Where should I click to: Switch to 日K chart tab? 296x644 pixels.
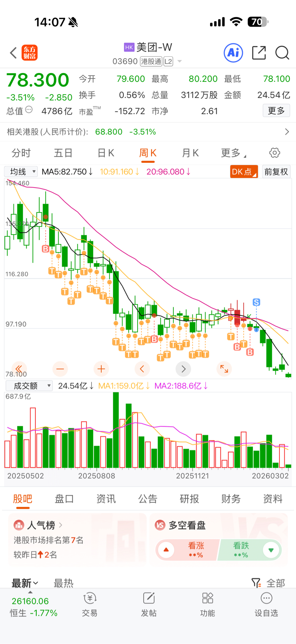[106, 153]
